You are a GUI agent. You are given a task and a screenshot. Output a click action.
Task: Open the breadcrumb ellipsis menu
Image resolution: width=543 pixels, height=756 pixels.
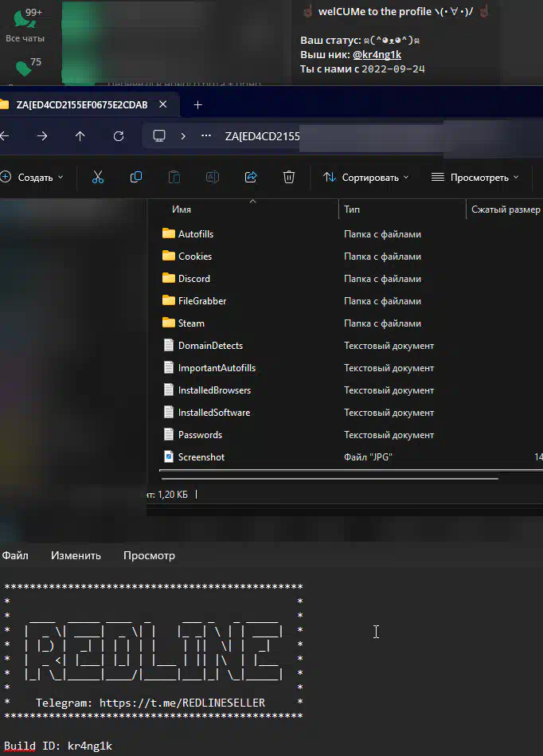point(206,136)
